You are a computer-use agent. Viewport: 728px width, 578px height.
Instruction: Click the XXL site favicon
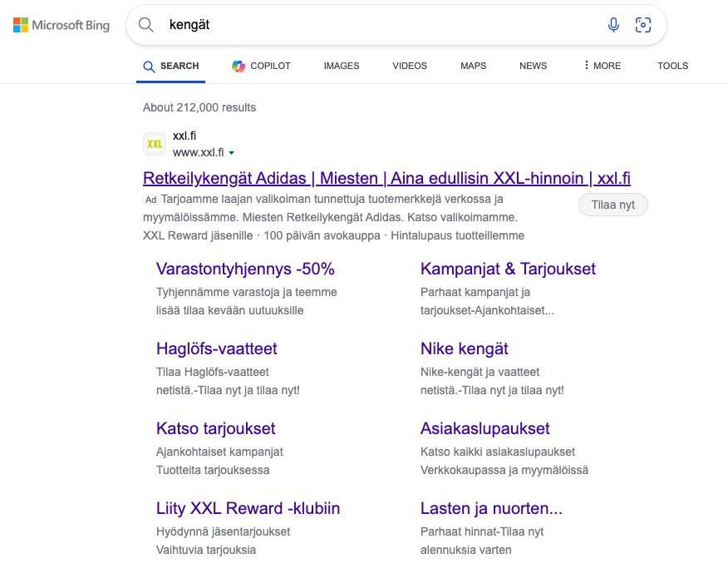point(154,144)
